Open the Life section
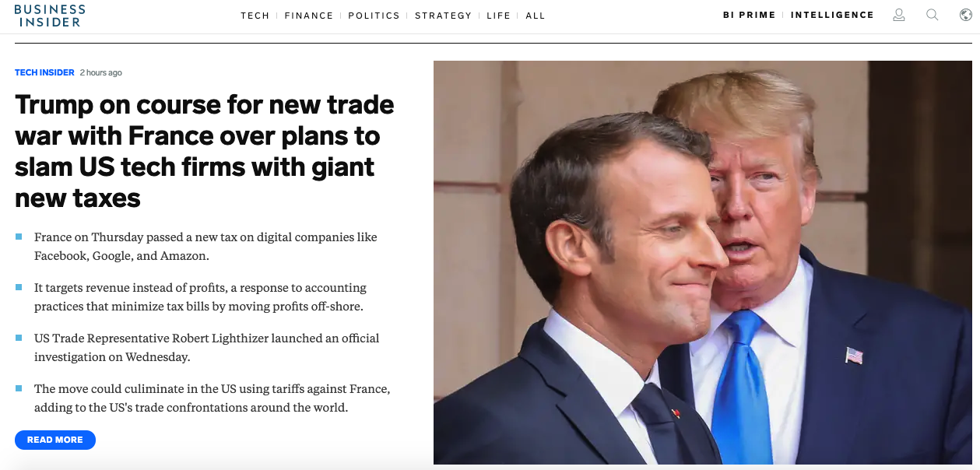 (x=498, y=16)
